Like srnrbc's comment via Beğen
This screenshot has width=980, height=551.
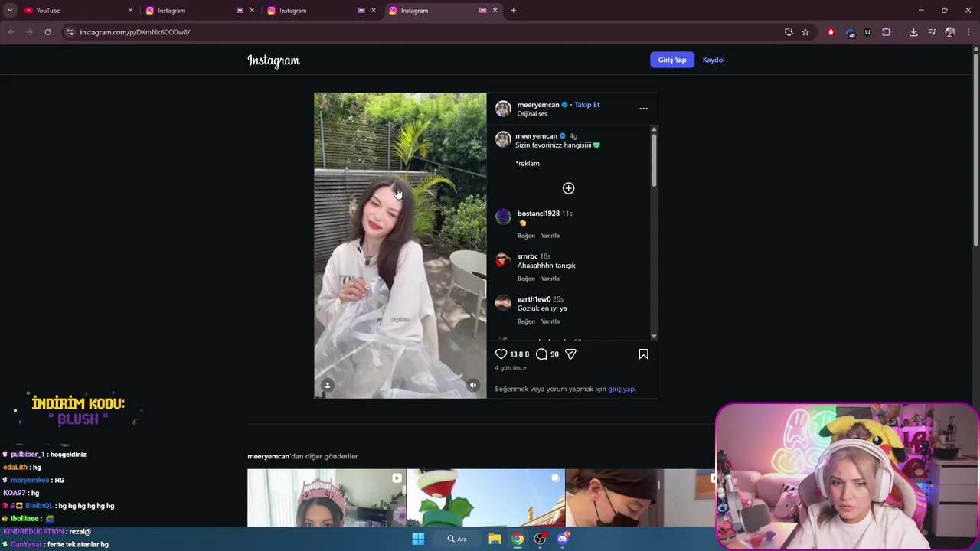(526, 279)
